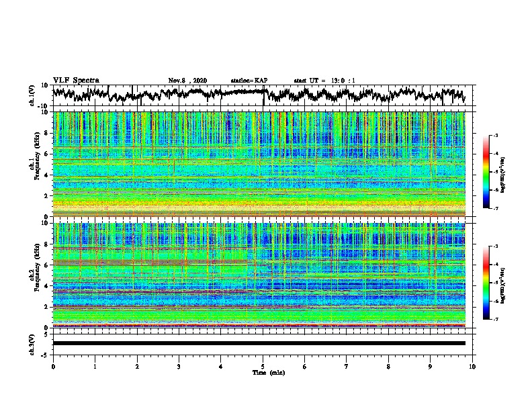The width and height of the screenshot is (532, 411).
Task: Click the 'Nov.8 , 2020' date label
Action: coord(187,81)
